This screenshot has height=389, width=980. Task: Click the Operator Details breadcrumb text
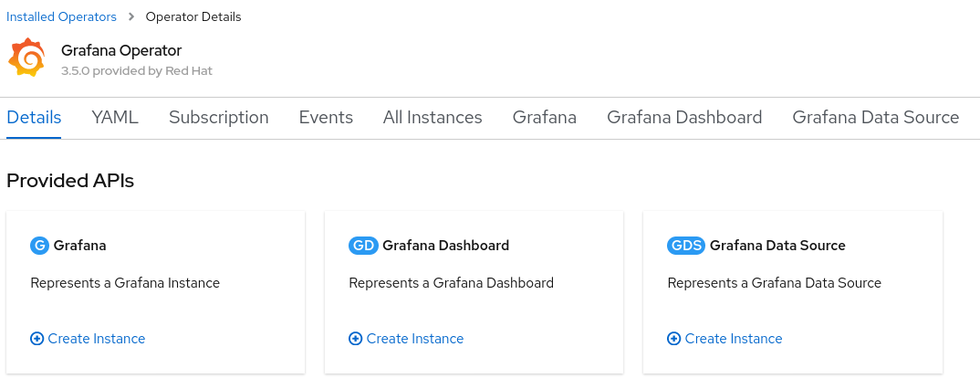tap(193, 16)
